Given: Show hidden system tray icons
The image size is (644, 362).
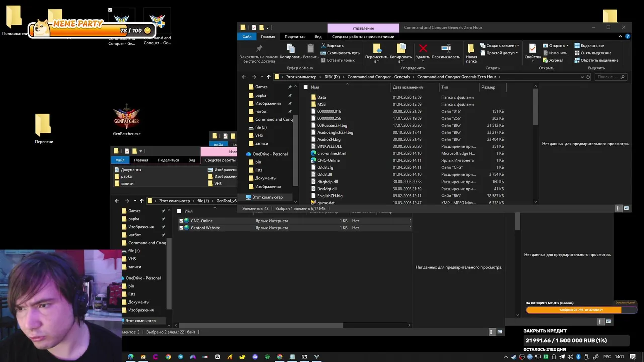Looking at the screenshot, I should click(x=507, y=357).
